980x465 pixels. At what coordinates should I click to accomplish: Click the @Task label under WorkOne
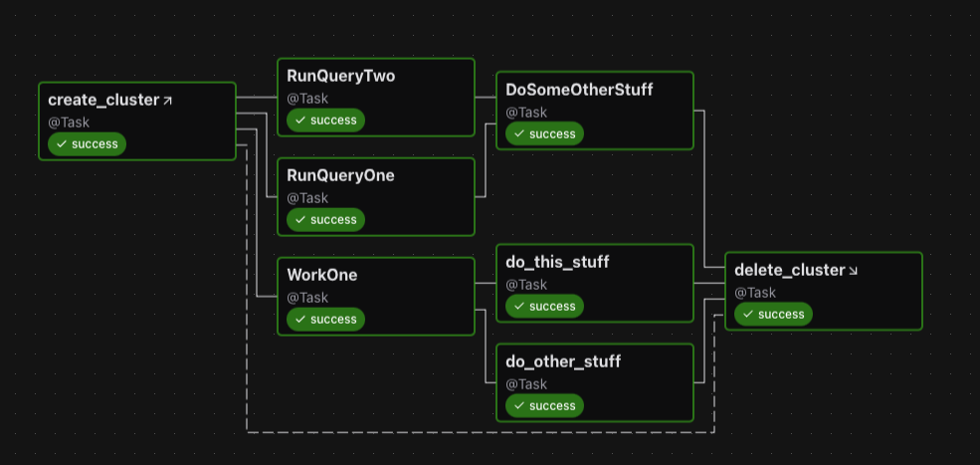(307, 298)
